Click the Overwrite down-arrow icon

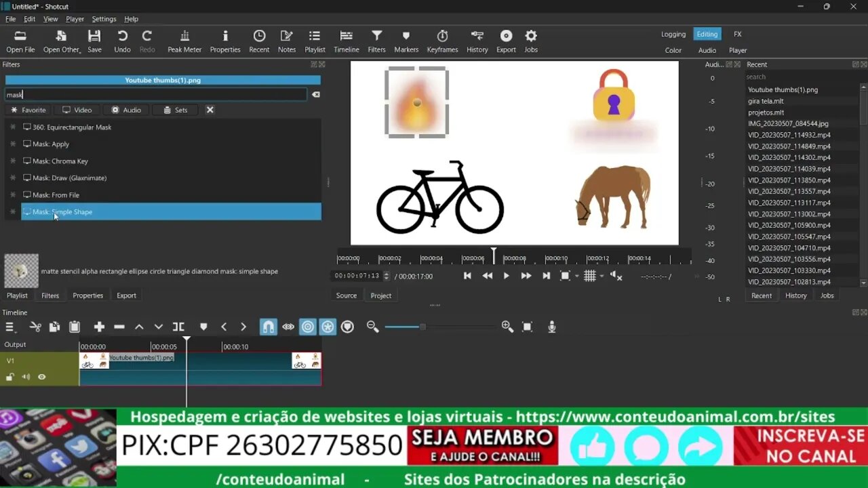159,327
